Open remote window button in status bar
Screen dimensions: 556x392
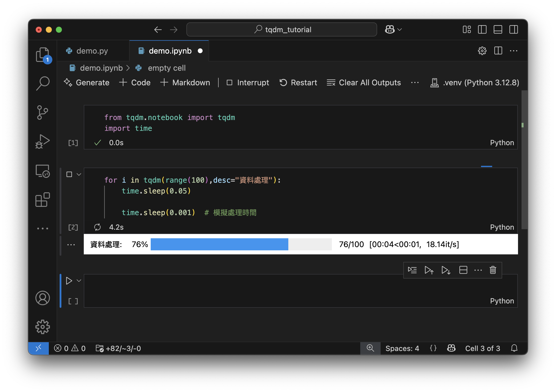pyautogui.click(x=38, y=348)
